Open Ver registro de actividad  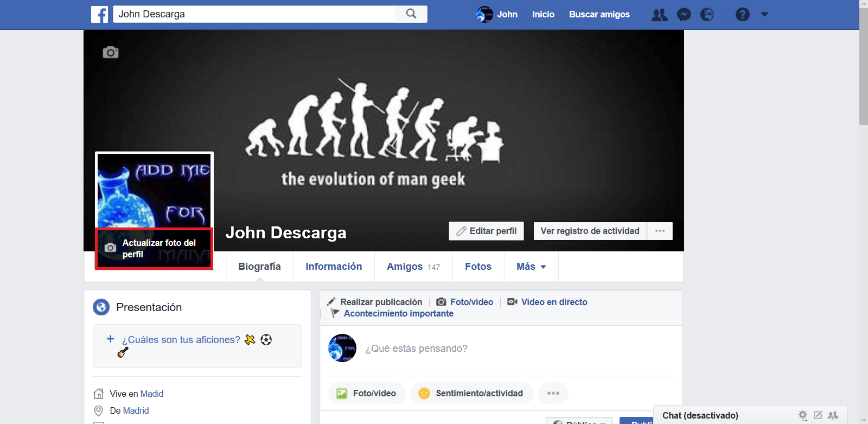pos(590,231)
